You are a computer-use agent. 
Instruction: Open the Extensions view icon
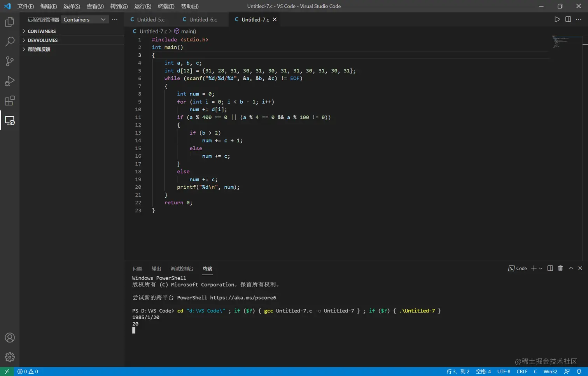(10, 101)
